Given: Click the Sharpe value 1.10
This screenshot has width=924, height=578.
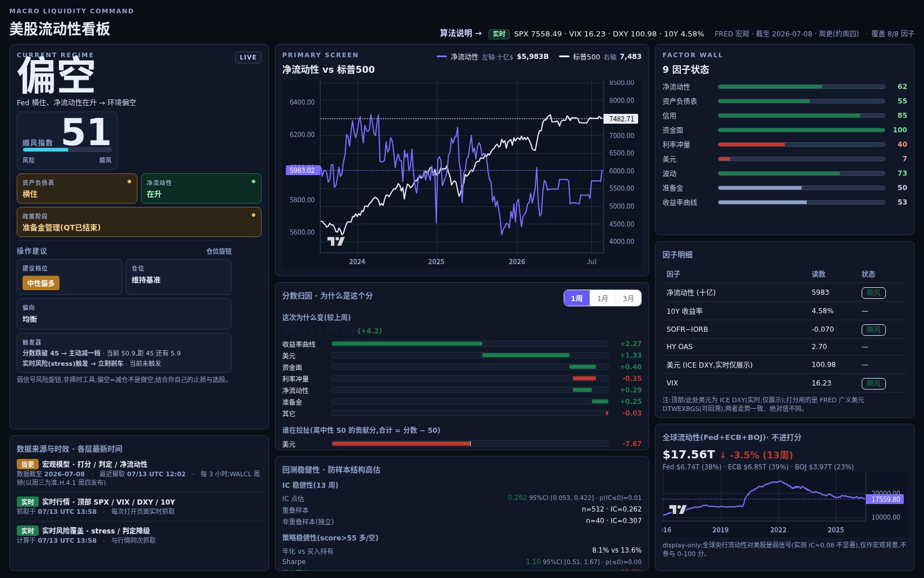Looking at the screenshot, I should (x=533, y=562).
